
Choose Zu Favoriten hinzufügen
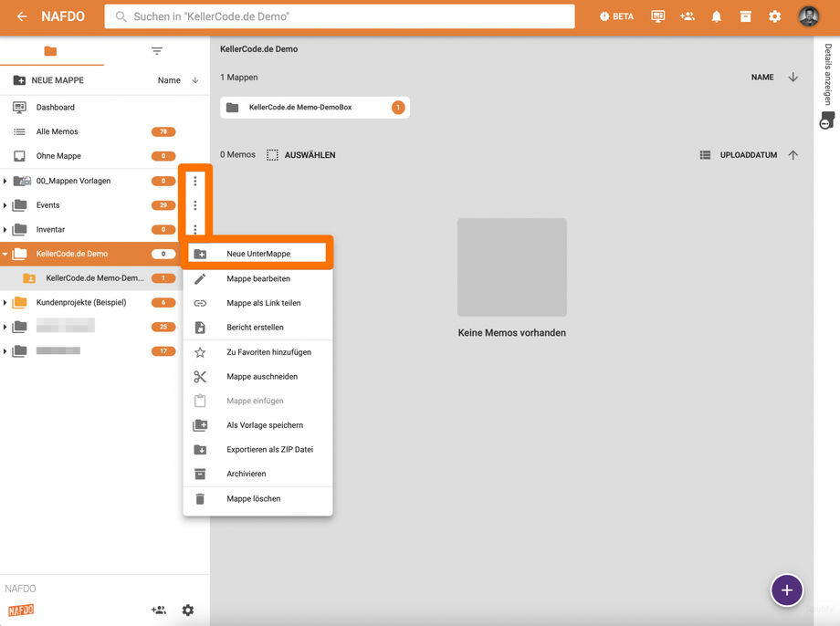point(257,352)
